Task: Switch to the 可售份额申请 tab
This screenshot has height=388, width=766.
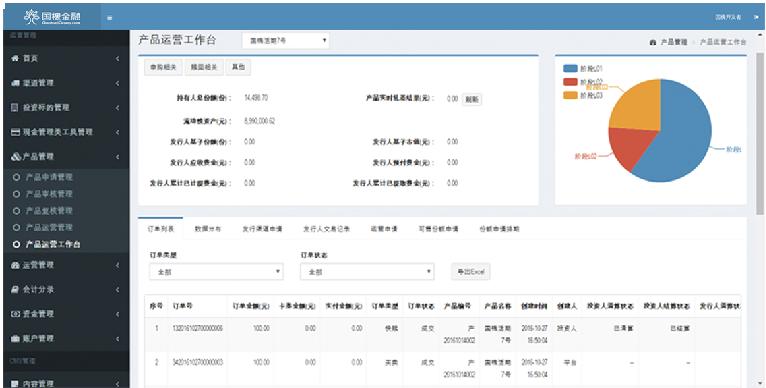Action: click(x=438, y=229)
